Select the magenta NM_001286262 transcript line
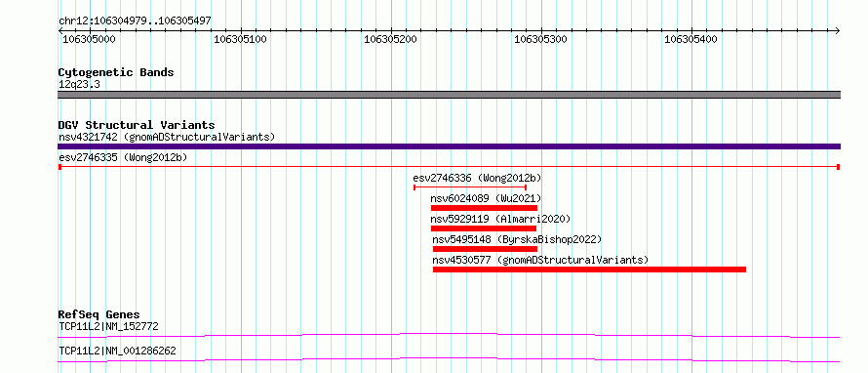This screenshot has height=373, width=868. coord(449,360)
